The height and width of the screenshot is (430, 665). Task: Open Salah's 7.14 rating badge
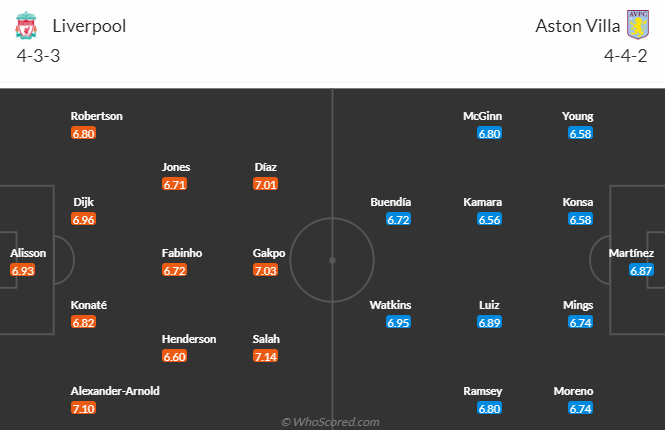[265, 356]
